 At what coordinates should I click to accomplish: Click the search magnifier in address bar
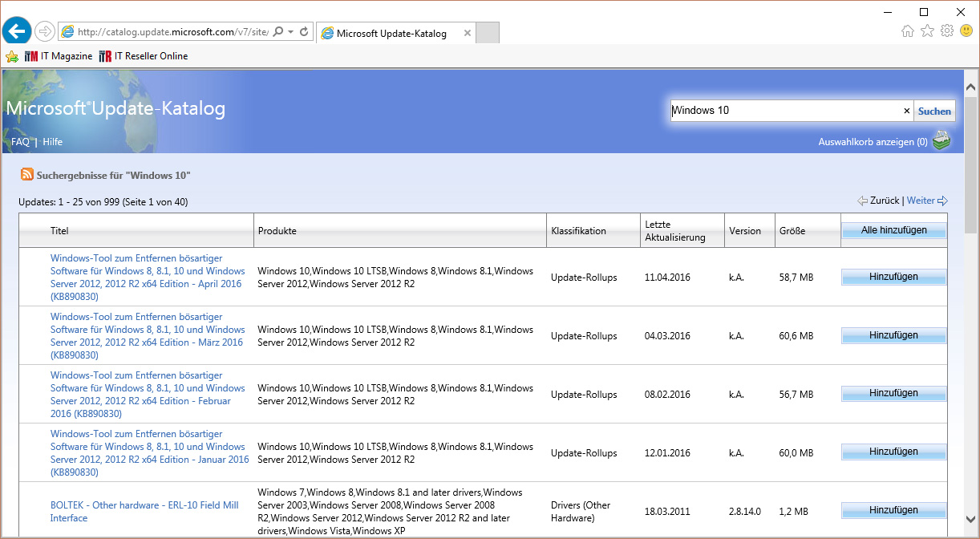277,32
